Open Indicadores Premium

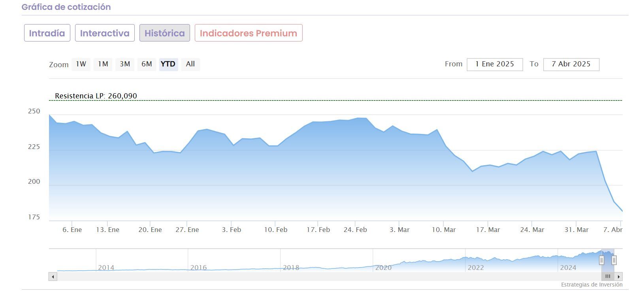[x=248, y=33]
